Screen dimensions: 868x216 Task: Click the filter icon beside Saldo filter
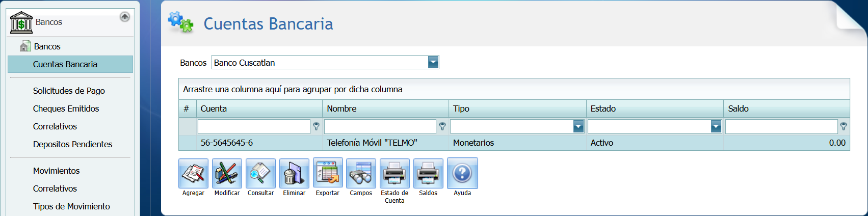pos(844,126)
